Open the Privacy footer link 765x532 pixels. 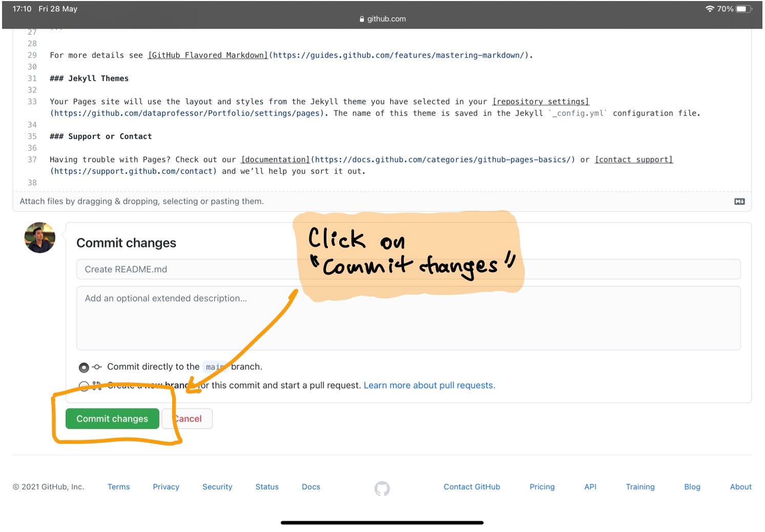(166, 487)
